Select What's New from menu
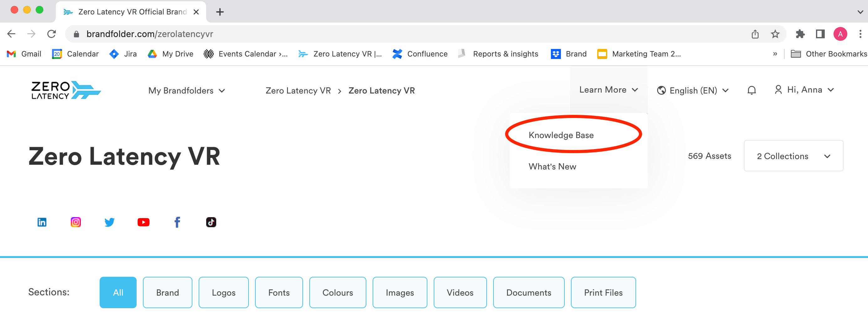 pos(552,167)
